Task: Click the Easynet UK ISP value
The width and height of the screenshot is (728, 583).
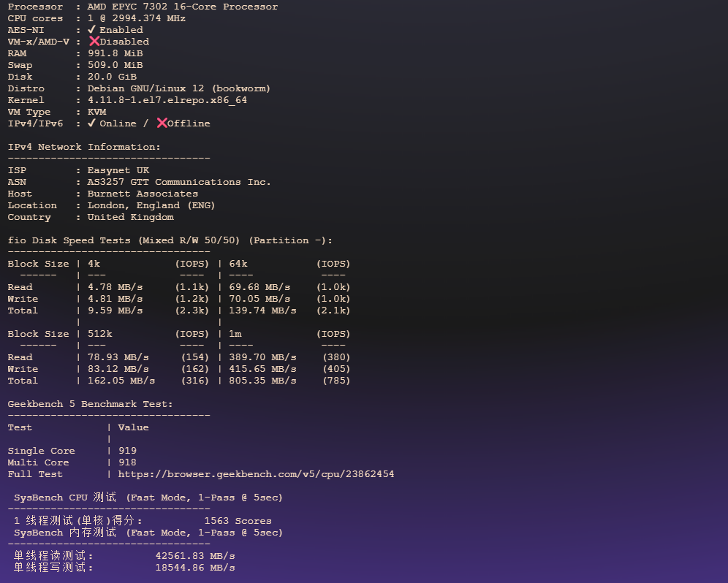Action: click(x=118, y=170)
